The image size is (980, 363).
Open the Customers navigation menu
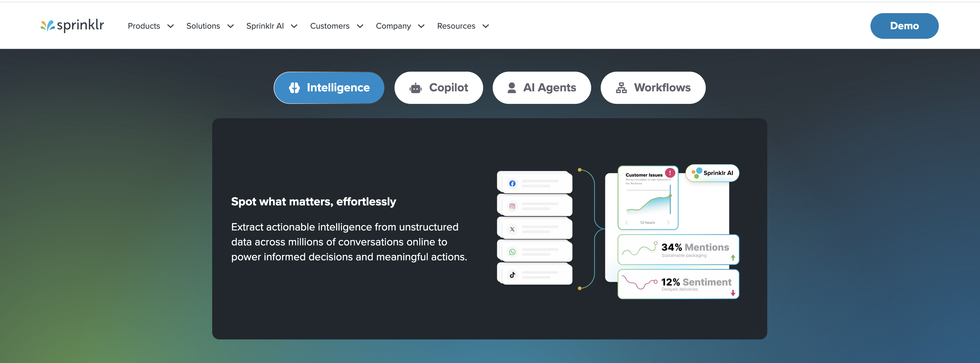(x=337, y=26)
